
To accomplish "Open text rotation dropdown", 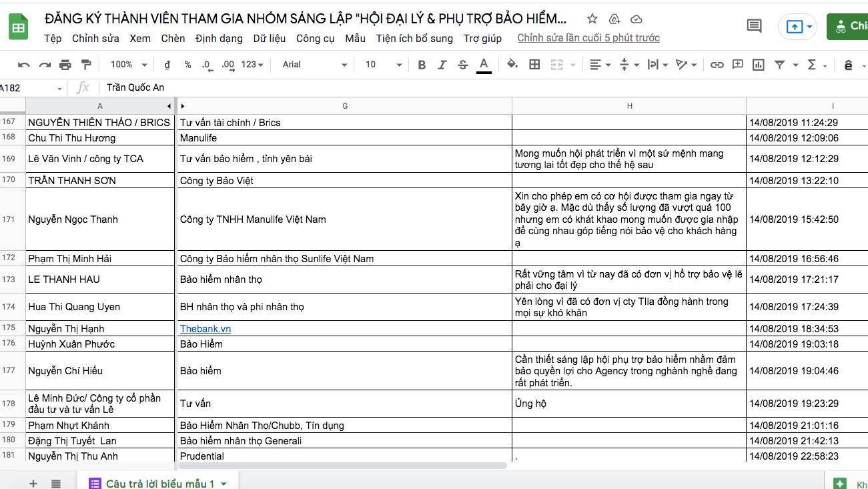I will (x=686, y=65).
